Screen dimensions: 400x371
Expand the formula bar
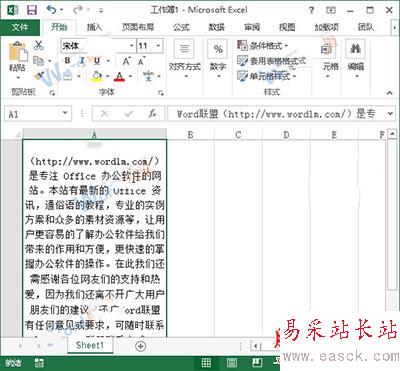(390, 114)
